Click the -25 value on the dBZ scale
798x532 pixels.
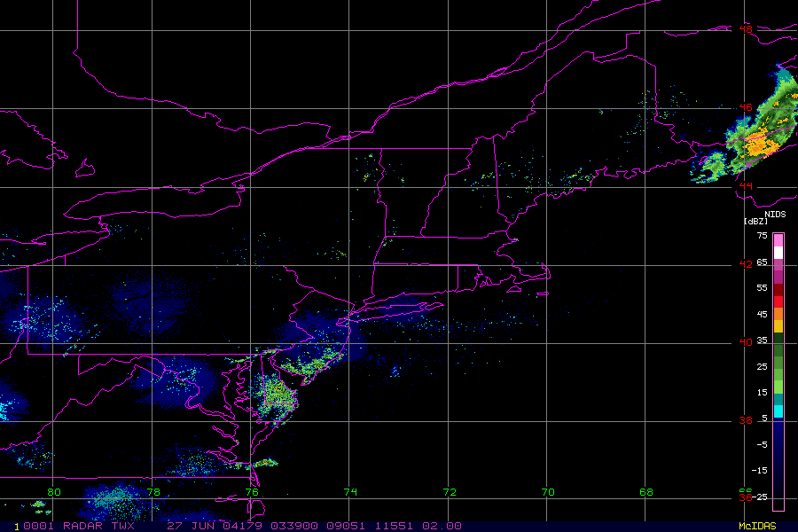(759, 497)
